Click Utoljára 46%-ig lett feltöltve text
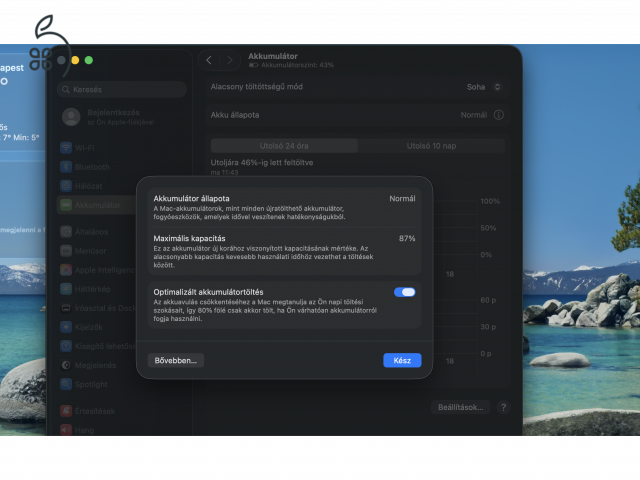640x480 pixels. [262, 162]
